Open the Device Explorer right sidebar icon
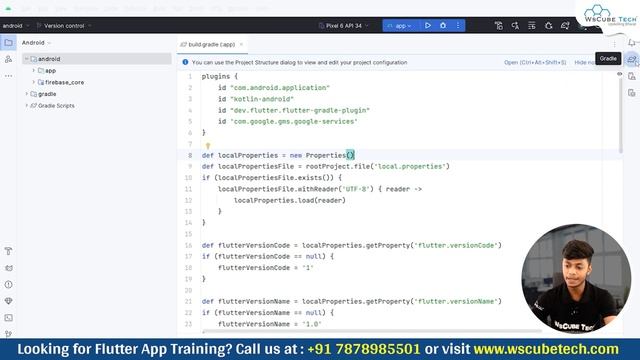Image resolution: width=640 pixels, height=360 pixels. 632,76
